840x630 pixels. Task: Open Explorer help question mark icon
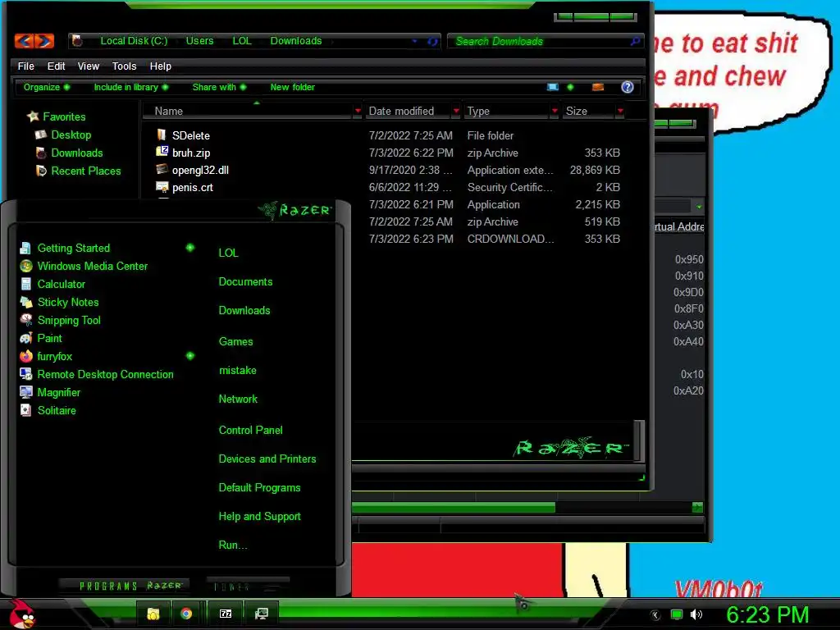[628, 87]
